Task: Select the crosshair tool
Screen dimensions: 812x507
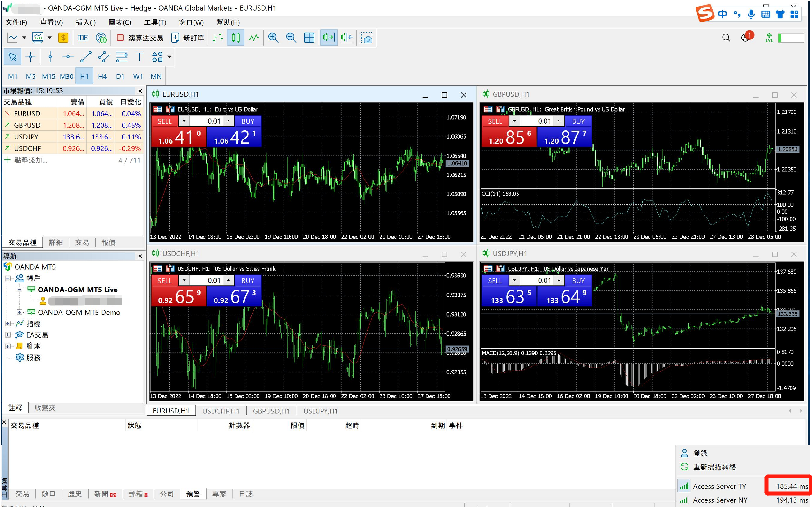Action: point(30,57)
